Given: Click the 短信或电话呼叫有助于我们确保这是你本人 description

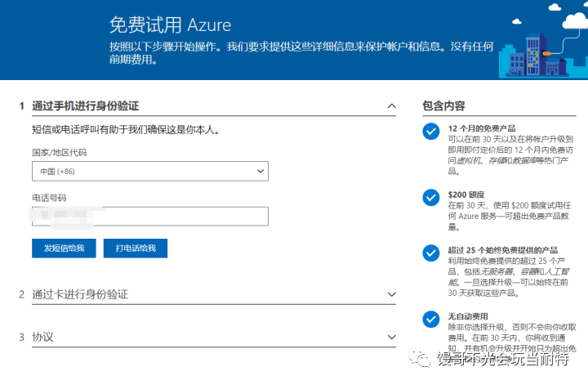Looking at the screenshot, I should (126, 130).
